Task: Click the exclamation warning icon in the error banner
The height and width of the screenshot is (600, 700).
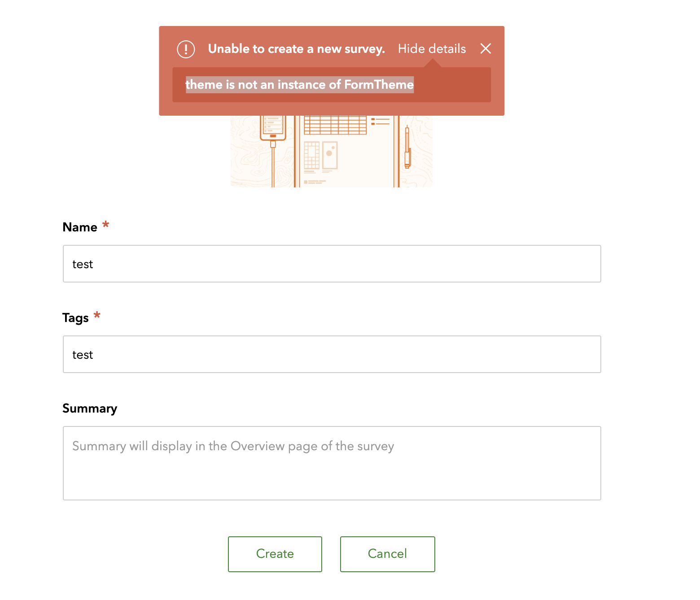Action: coord(186,49)
